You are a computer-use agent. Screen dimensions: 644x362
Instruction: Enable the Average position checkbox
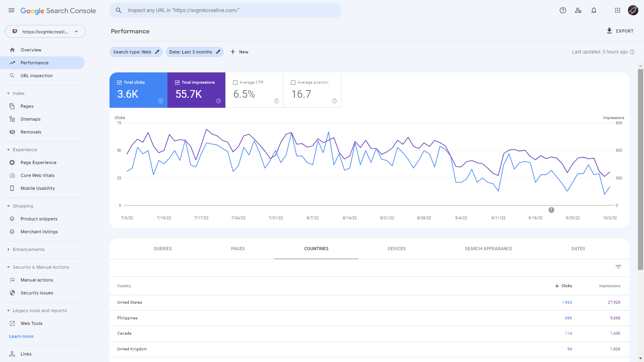293,82
